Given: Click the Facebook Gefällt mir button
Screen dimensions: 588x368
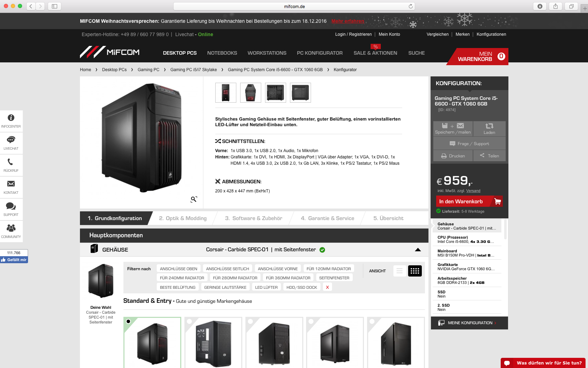Looking at the screenshot, I should (14, 260).
